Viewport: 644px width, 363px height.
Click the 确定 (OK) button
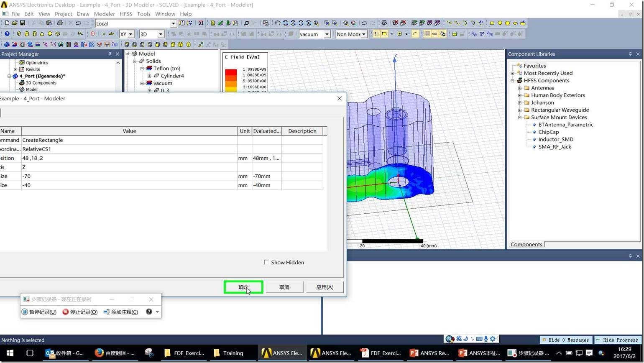pos(243,287)
